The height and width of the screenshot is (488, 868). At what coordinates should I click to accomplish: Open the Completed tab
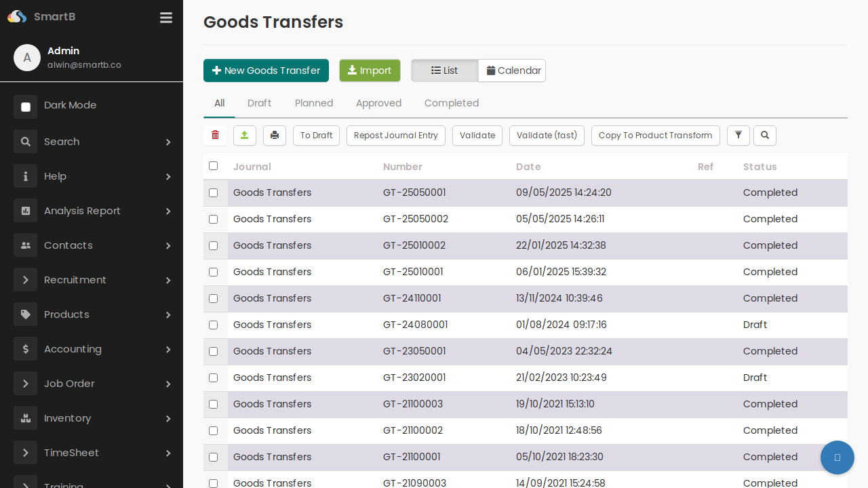coord(452,103)
